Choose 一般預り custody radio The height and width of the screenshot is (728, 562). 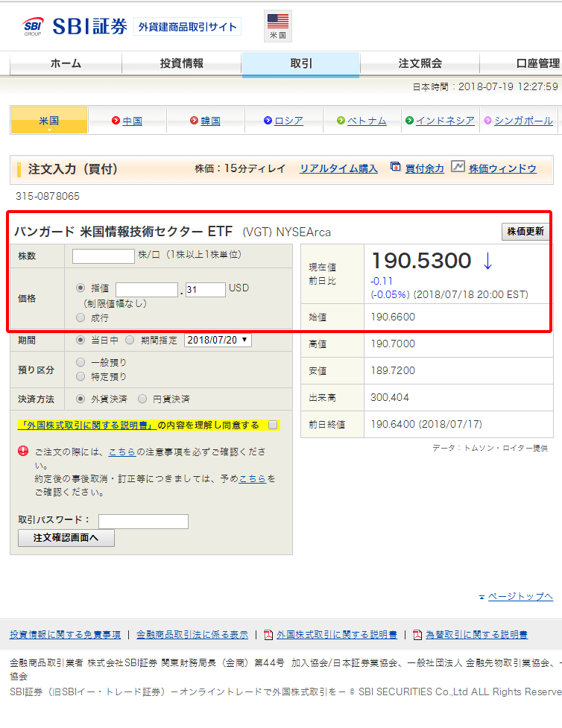pyautogui.click(x=80, y=362)
